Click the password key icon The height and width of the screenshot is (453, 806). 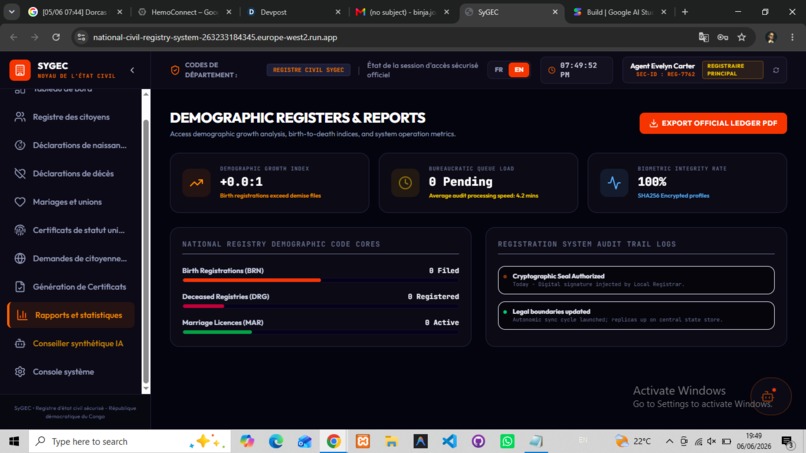tap(723, 37)
